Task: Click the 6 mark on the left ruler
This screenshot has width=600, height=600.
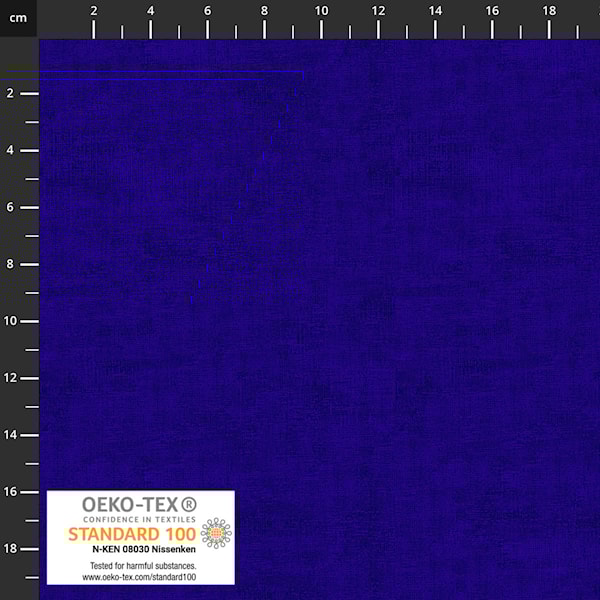Action: (x=9, y=207)
